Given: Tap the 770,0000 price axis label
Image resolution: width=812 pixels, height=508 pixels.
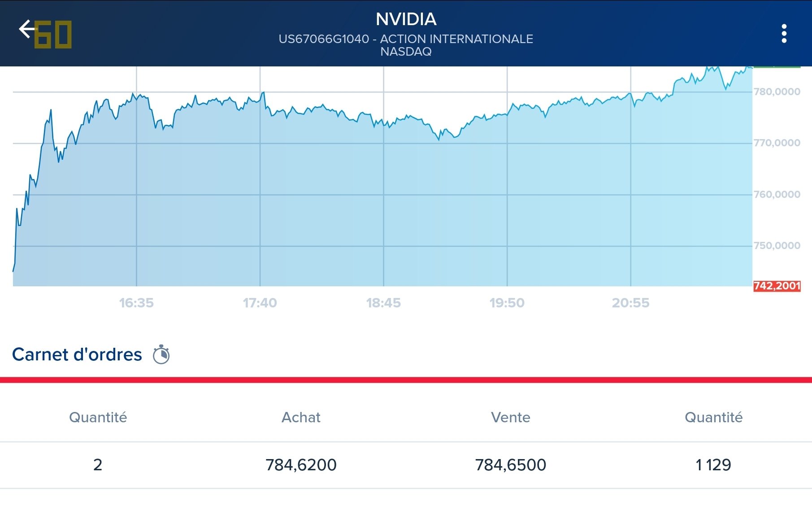Looking at the screenshot, I should [x=777, y=143].
